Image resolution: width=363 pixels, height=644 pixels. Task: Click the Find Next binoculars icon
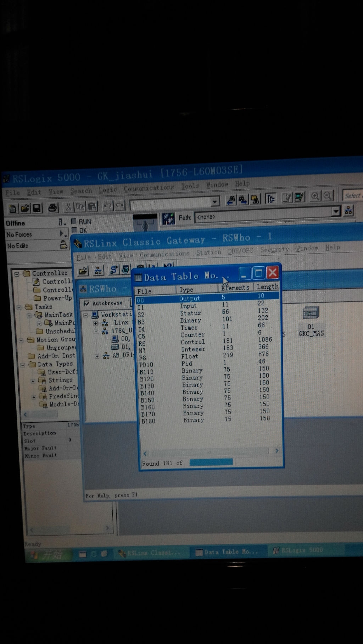[243, 200]
